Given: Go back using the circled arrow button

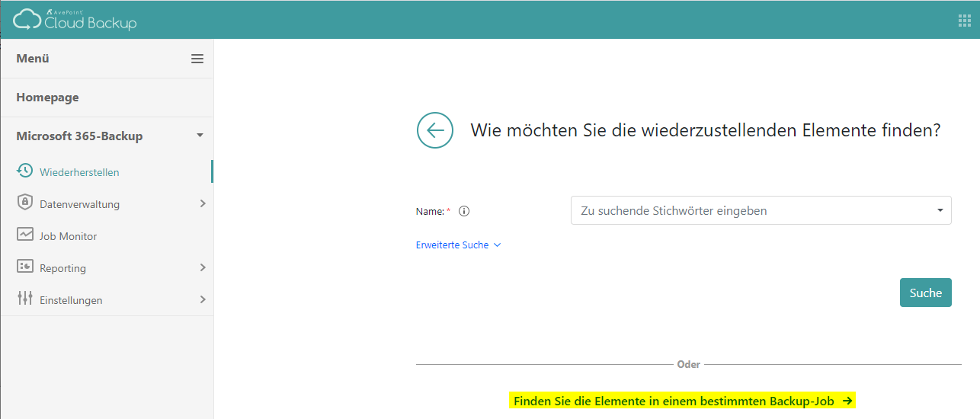Looking at the screenshot, I should 435,130.
